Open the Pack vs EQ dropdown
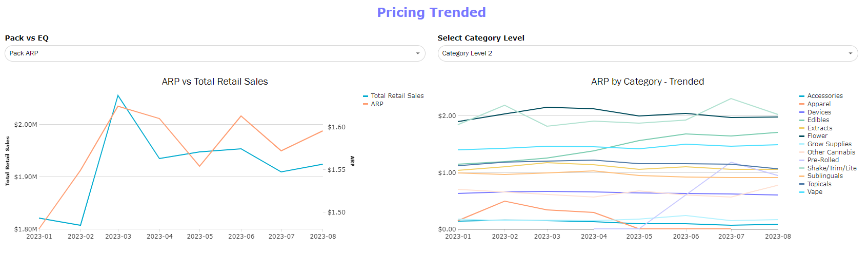The height and width of the screenshot is (254, 868). (214, 53)
